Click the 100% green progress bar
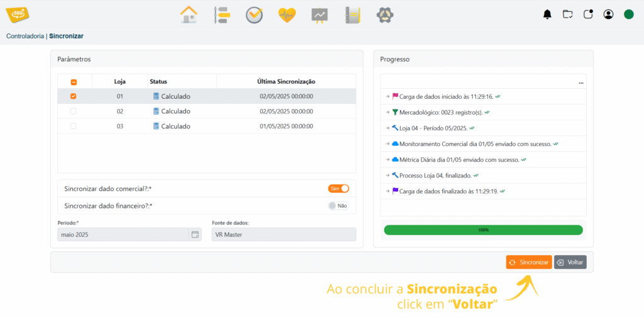Viewport: 644px width, 318px height. tap(484, 230)
